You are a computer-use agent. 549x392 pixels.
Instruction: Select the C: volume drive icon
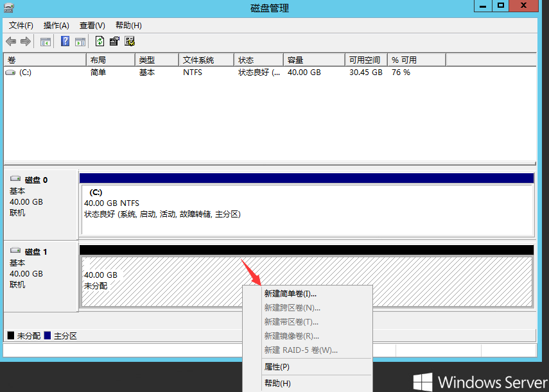pyautogui.click(x=10, y=72)
